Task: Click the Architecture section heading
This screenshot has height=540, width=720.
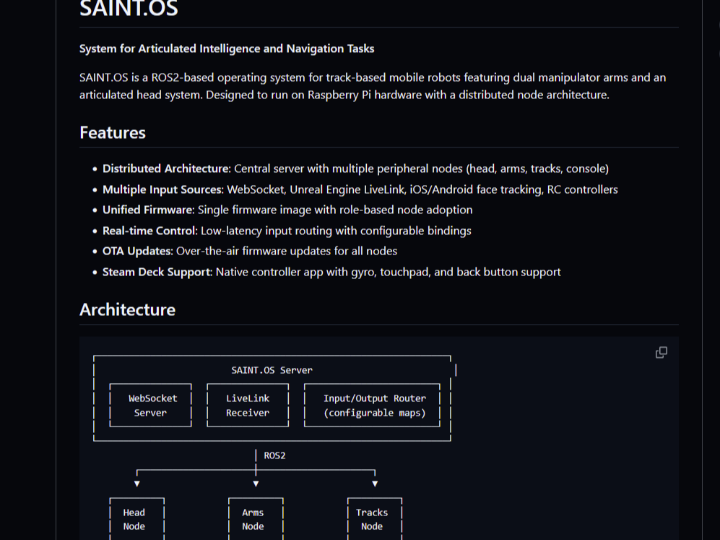Action: [127, 310]
